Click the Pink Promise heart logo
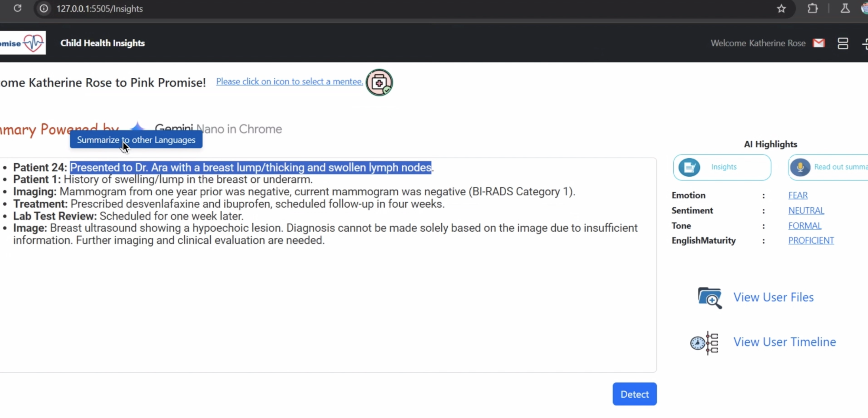The width and height of the screenshot is (868, 418). tap(33, 43)
